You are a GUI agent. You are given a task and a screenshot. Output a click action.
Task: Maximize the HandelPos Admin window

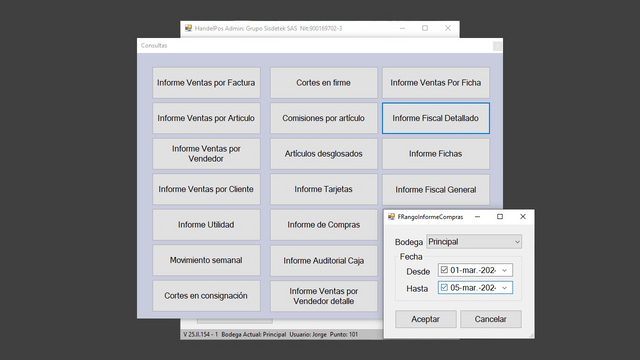tap(425, 28)
